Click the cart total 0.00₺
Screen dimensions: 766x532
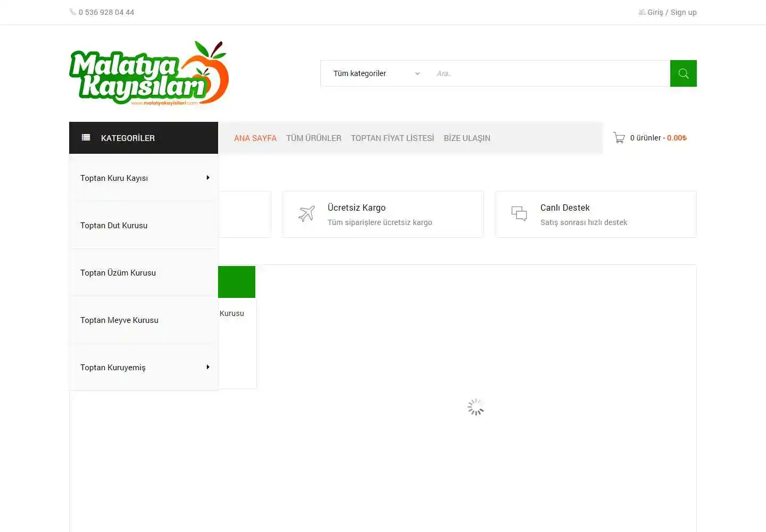point(677,138)
